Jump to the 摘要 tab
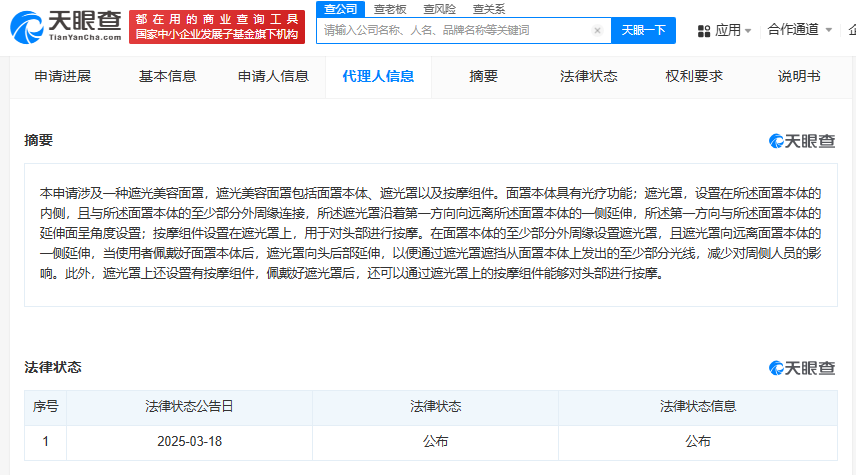 [483, 76]
